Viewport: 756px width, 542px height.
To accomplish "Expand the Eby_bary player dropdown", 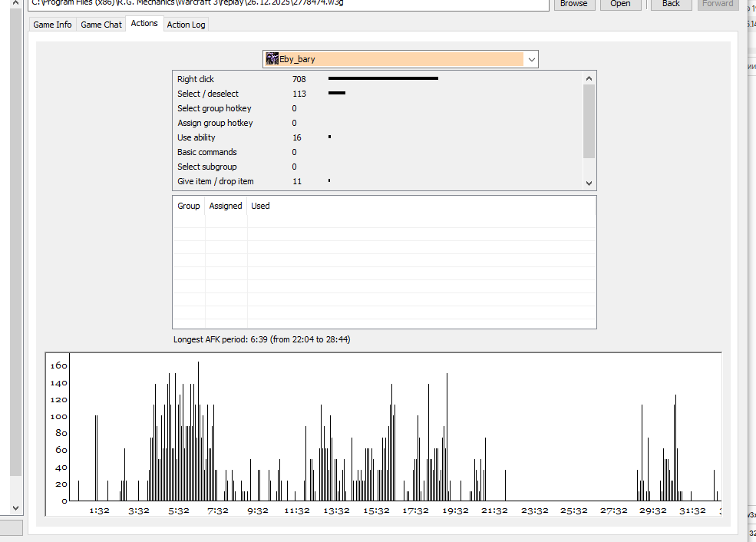I will point(531,59).
